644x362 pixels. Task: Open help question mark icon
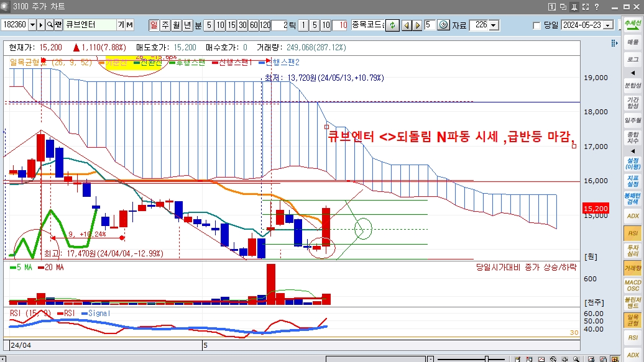597,6
